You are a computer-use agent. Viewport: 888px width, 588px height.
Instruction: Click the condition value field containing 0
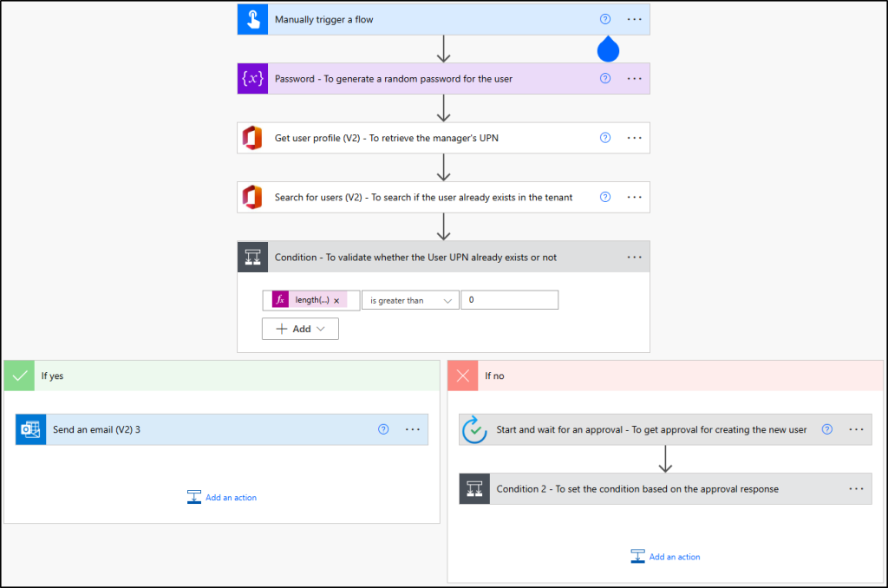pyautogui.click(x=509, y=300)
